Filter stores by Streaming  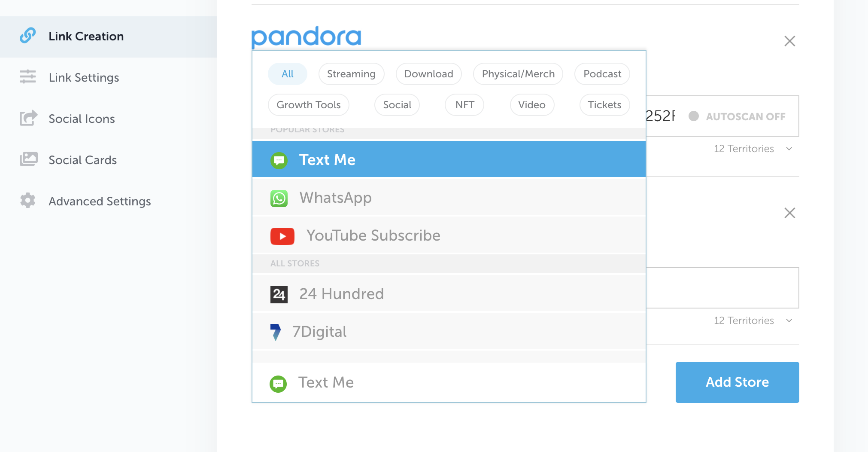[x=351, y=74]
